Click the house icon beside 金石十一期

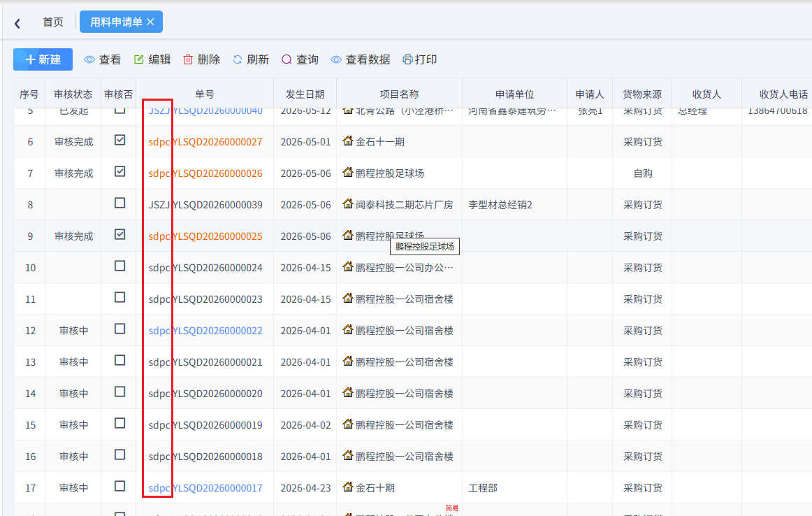[348, 141]
